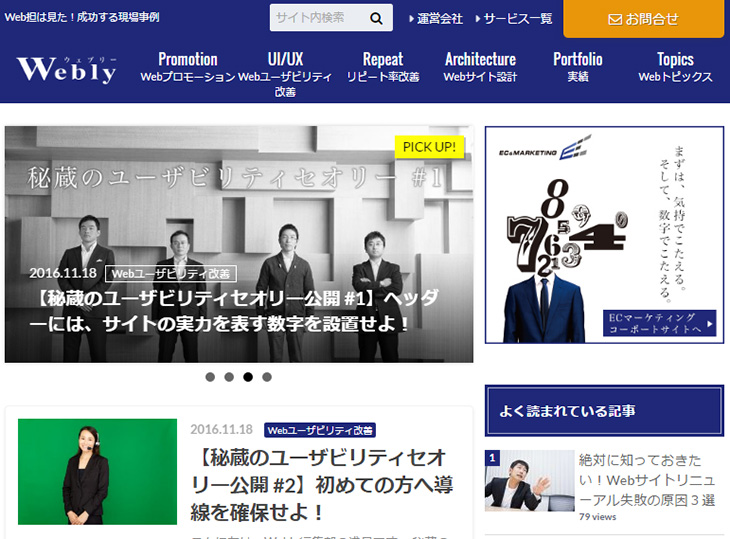The width and height of the screenshot is (730, 539).
Task: Open the hero article title ヘッダーには、サイトの実力
Action: pos(234,311)
